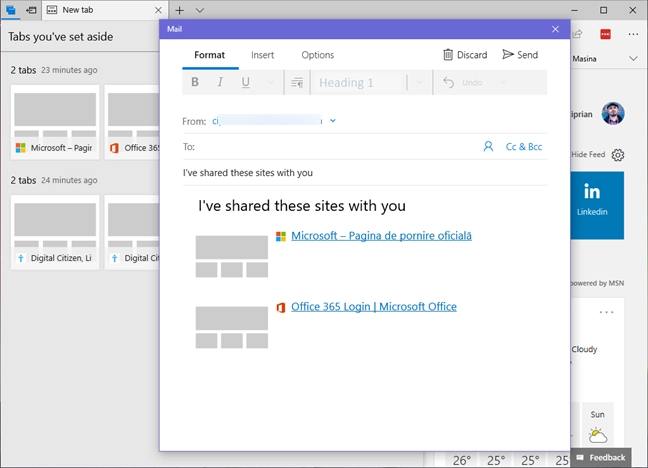The height and width of the screenshot is (468, 648).
Task: Switch to the Options tab
Action: point(317,55)
